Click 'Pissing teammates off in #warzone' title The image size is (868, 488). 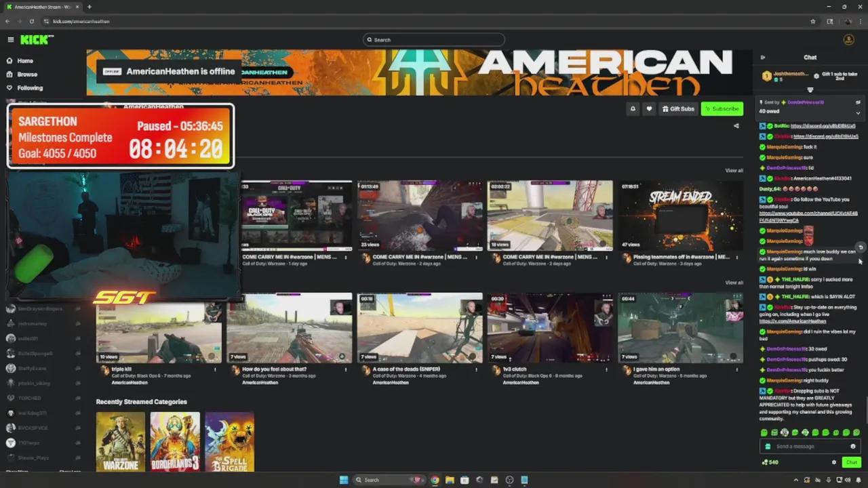[x=681, y=258]
